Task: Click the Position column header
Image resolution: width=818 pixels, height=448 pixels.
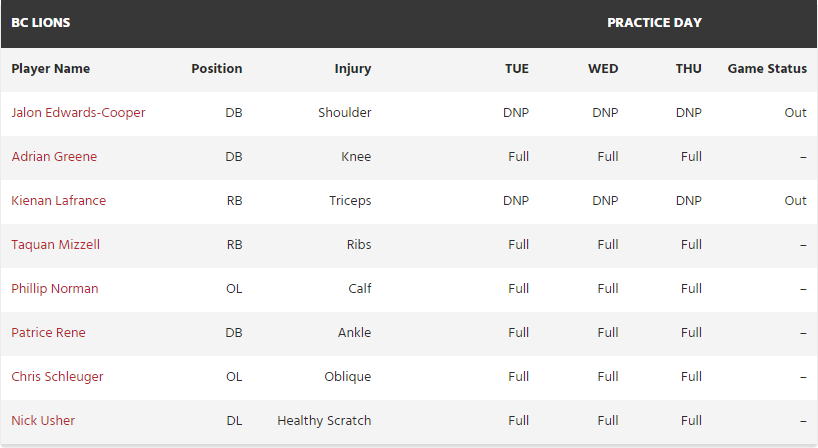Action: [216, 69]
